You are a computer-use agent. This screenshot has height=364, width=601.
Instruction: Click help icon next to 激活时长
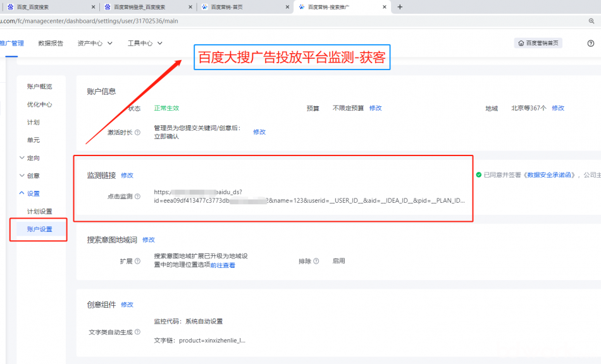[137, 133]
